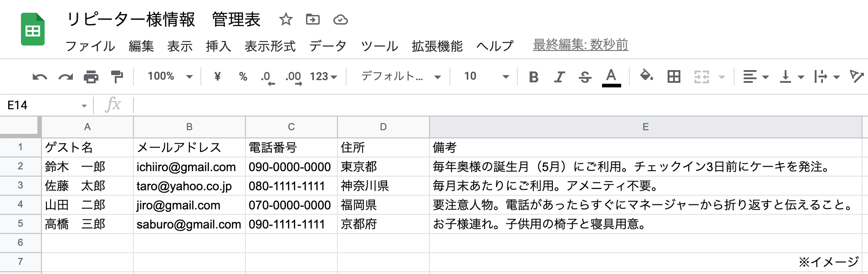Open the データ menu
This screenshot has height=274, width=868.
pyautogui.click(x=328, y=46)
